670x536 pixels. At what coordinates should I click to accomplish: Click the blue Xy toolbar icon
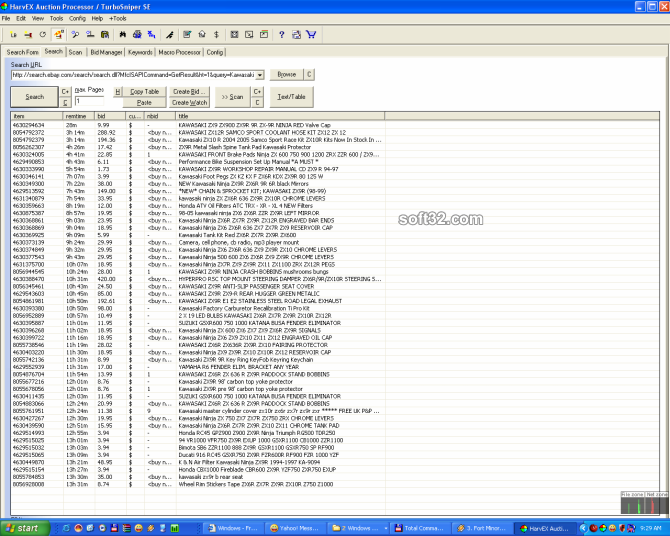pyautogui.click(x=152, y=35)
